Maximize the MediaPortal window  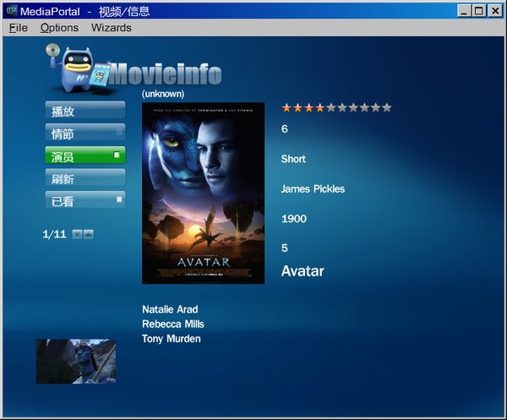479,11
